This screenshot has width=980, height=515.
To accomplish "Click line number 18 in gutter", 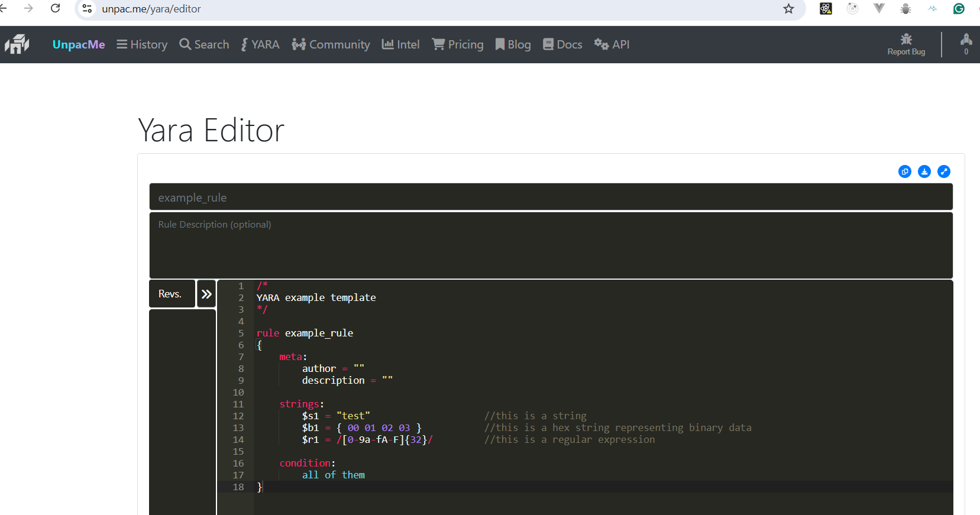I will pos(238,487).
